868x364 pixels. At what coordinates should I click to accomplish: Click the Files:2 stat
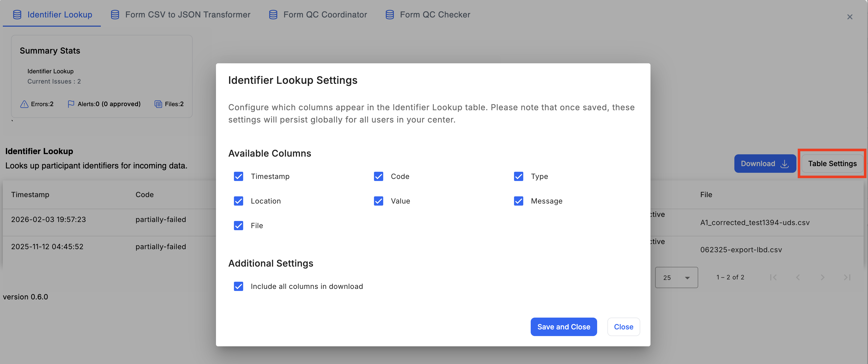(169, 104)
